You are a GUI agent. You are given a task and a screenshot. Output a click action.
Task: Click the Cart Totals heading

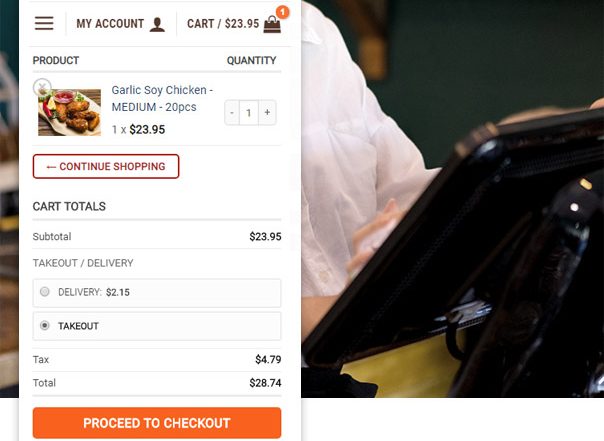[x=69, y=206]
